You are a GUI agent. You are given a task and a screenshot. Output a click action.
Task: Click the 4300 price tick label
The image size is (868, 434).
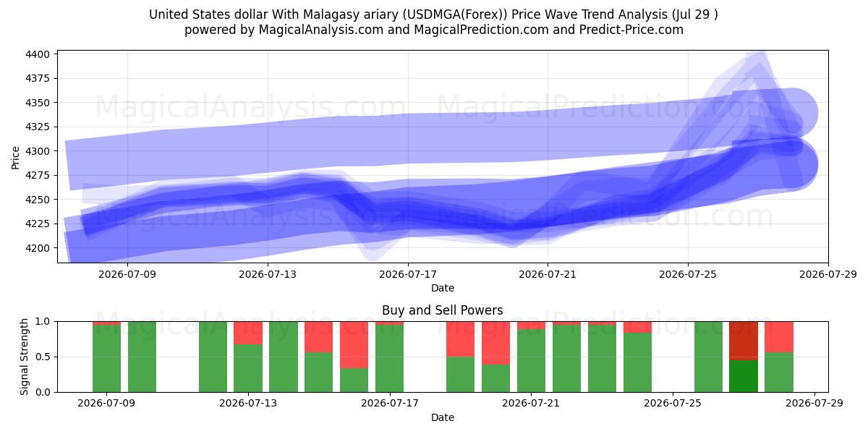tap(38, 151)
